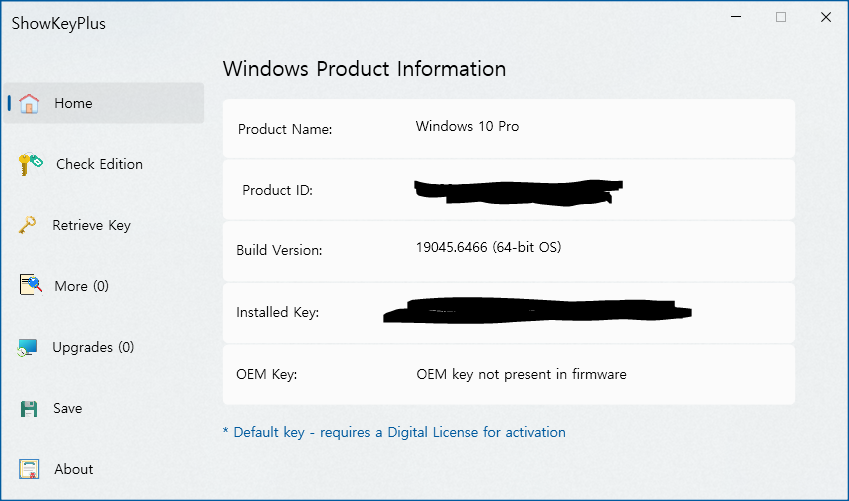Maximize the ShowKeyPlus window
Screen dimensions: 849x501
(781, 17)
